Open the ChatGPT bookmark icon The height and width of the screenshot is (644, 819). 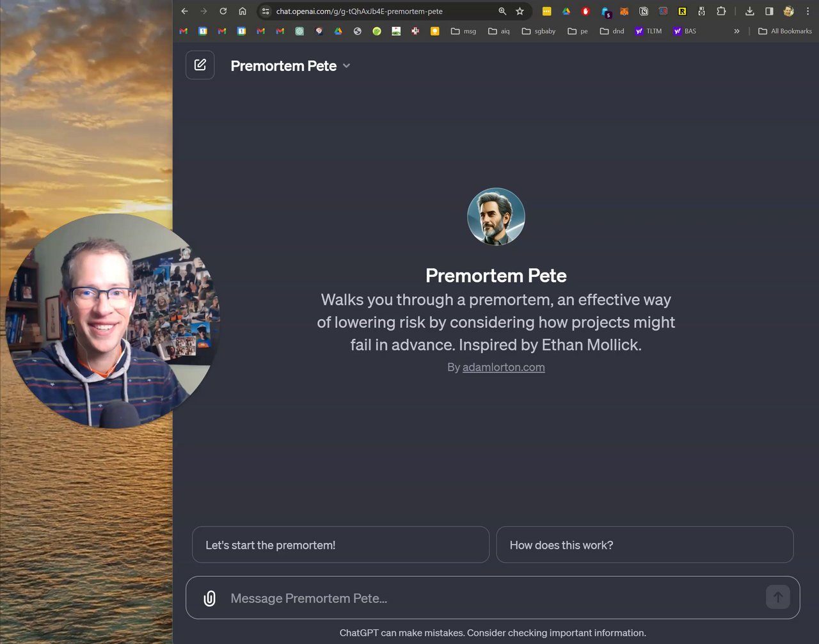pos(299,31)
